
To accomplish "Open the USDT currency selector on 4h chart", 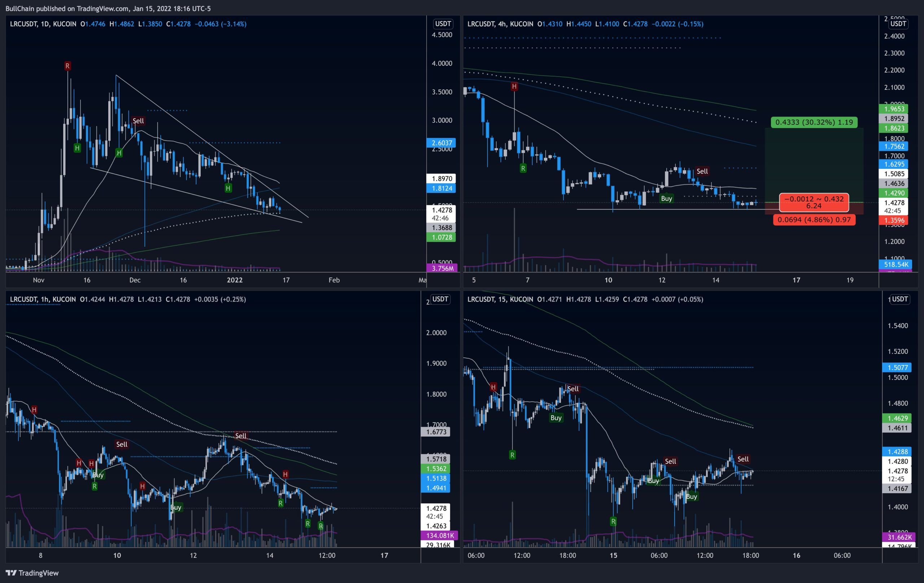I will [898, 24].
